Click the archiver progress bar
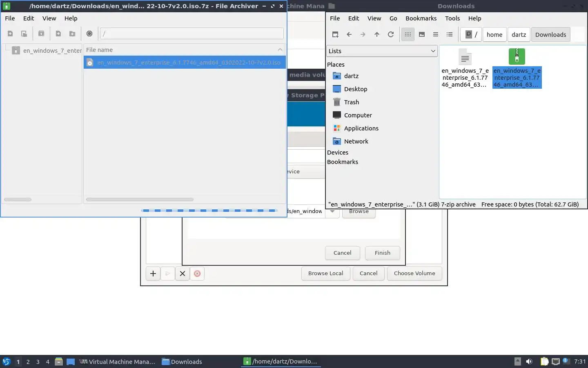Viewport: 588px width, 368px height. coord(209,211)
